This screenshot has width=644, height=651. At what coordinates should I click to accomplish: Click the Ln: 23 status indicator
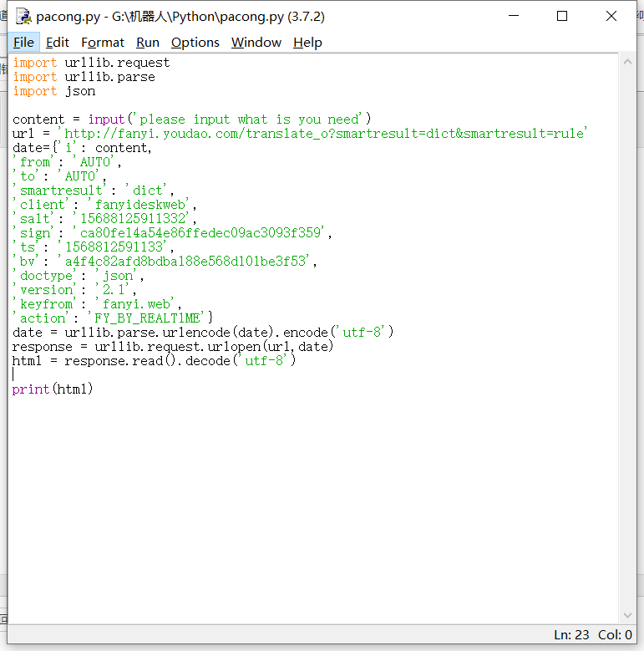(x=572, y=635)
